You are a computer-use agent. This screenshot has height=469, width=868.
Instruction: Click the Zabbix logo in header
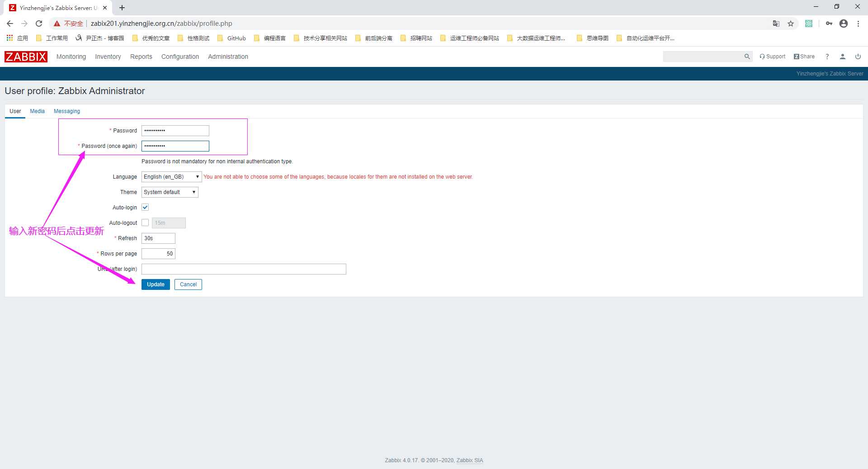pyautogui.click(x=26, y=57)
